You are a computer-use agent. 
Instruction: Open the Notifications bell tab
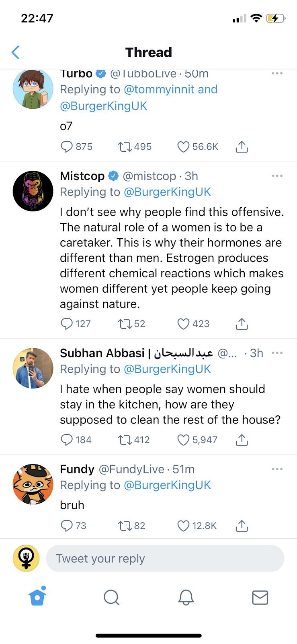point(186,597)
